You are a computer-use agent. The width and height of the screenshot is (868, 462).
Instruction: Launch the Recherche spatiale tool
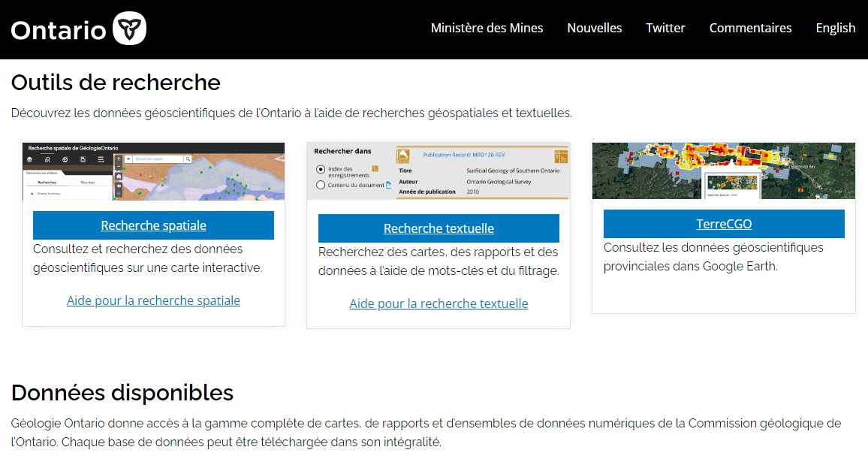[153, 225]
